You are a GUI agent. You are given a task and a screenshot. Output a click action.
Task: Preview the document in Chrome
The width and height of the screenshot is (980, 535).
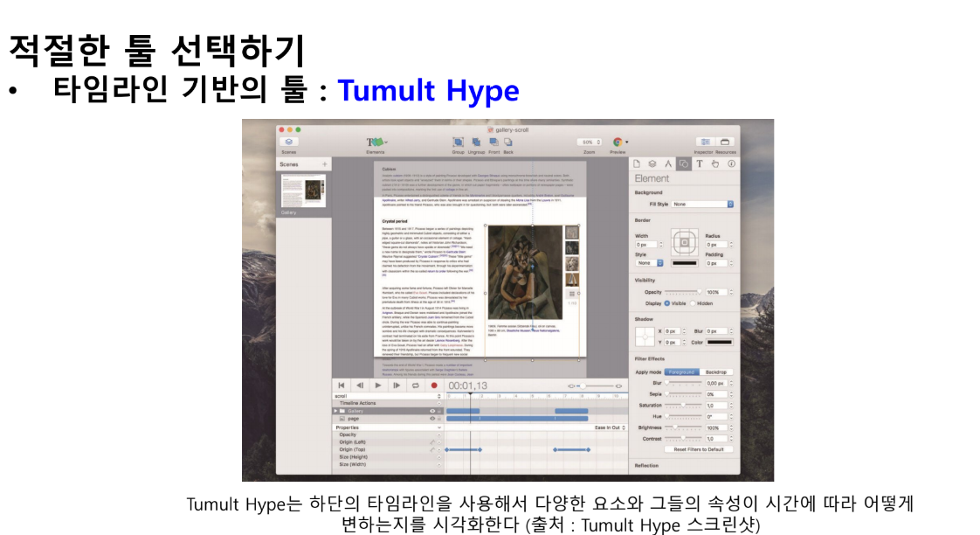tap(617, 142)
